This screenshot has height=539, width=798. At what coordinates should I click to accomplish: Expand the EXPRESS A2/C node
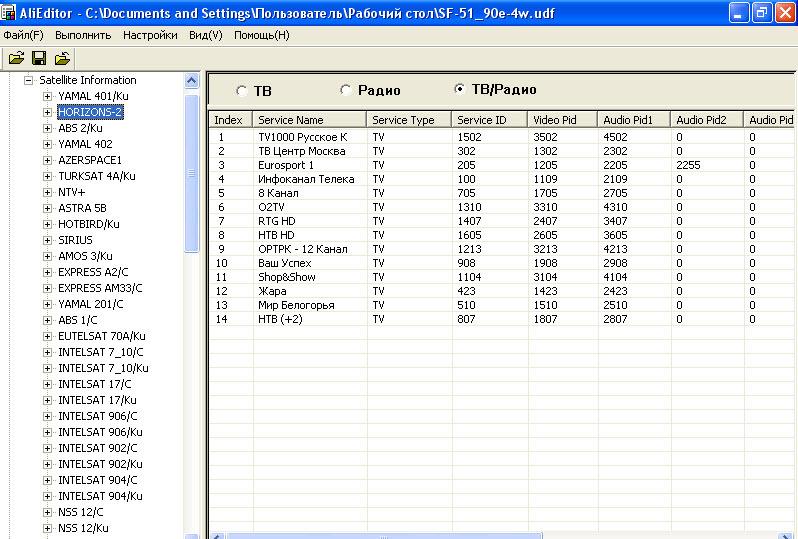tap(47, 272)
